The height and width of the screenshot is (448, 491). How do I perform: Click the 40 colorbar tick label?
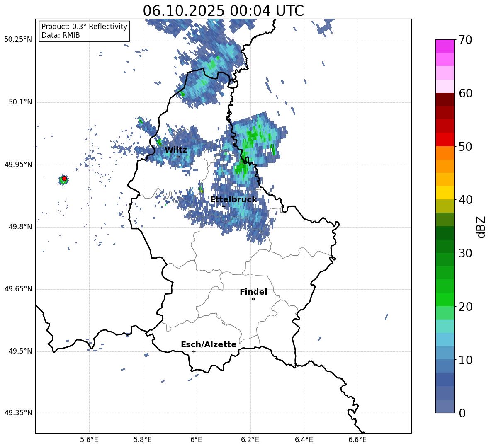[x=465, y=200]
